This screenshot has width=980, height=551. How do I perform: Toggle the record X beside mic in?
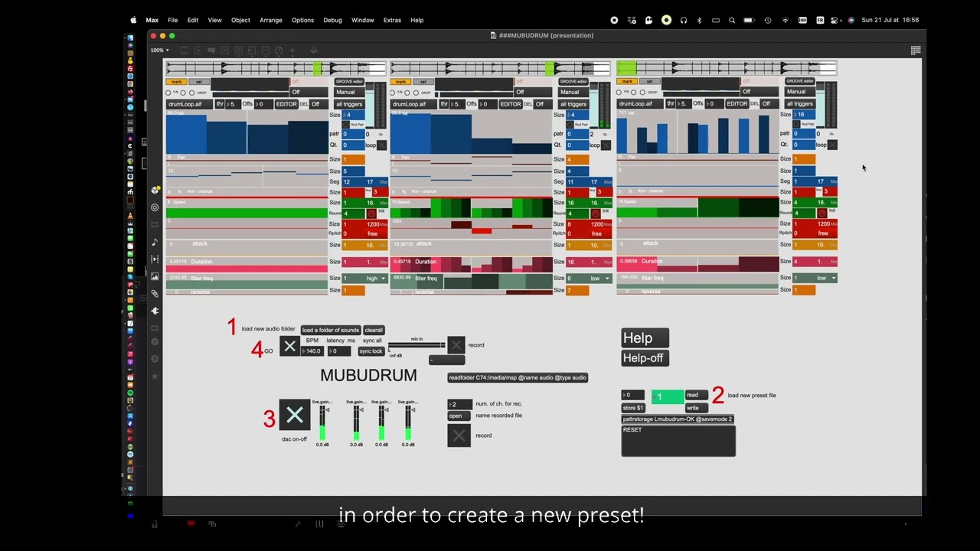(456, 345)
